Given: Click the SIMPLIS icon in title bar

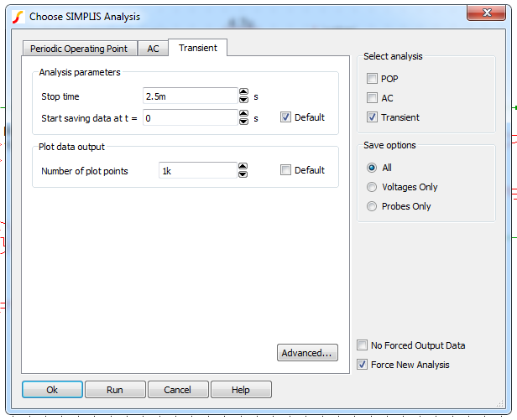Looking at the screenshot, I should pos(18,16).
